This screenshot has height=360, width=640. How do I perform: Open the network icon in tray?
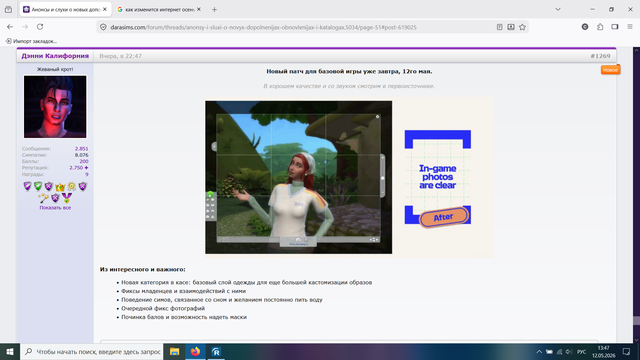[559, 352]
